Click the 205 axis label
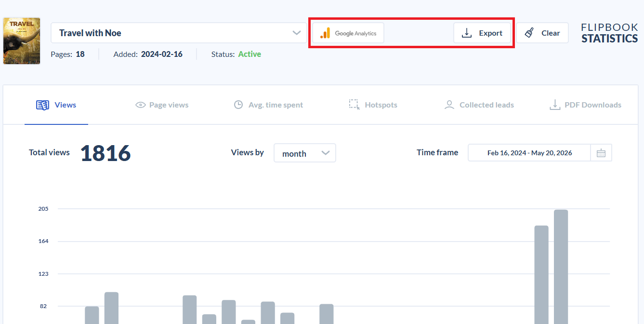Image resolution: width=644 pixels, height=324 pixels. point(43,209)
